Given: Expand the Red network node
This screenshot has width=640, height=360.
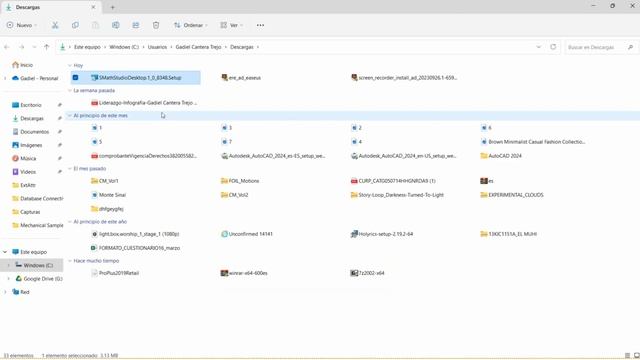Looking at the screenshot, I should click(5, 292).
